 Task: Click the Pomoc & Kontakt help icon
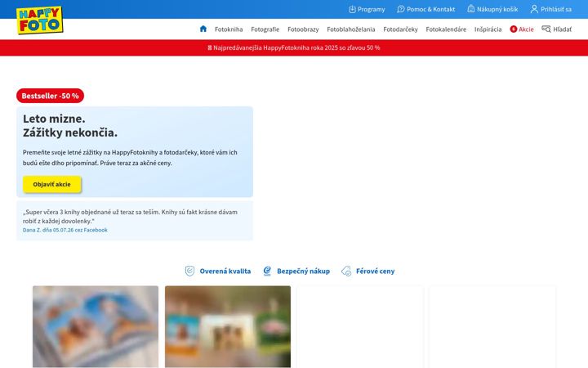(x=401, y=9)
